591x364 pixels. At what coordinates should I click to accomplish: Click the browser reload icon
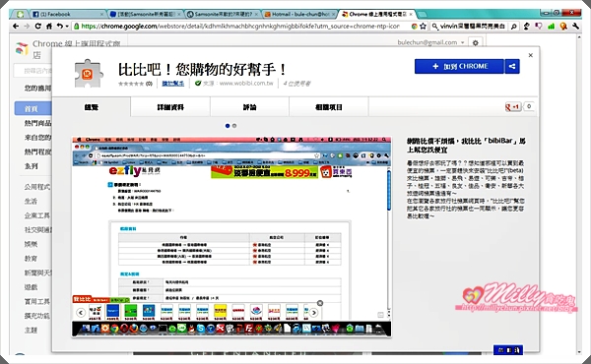click(x=37, y=26)
